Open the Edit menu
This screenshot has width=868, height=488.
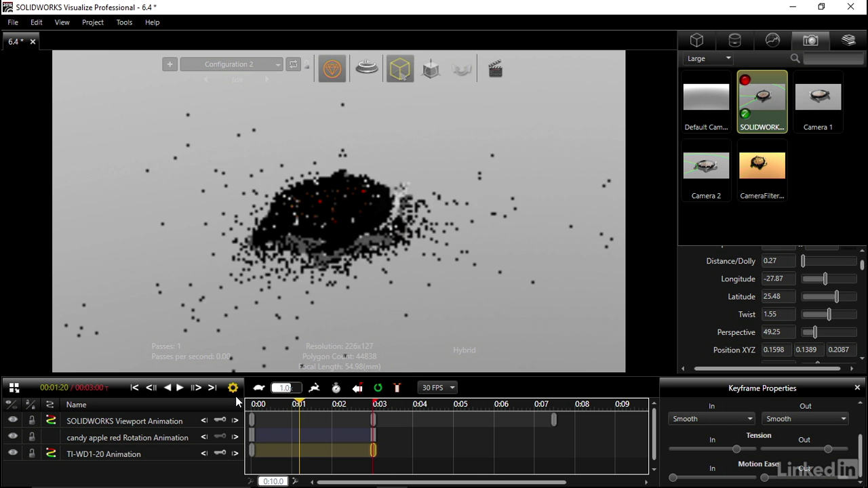[37, 22]
